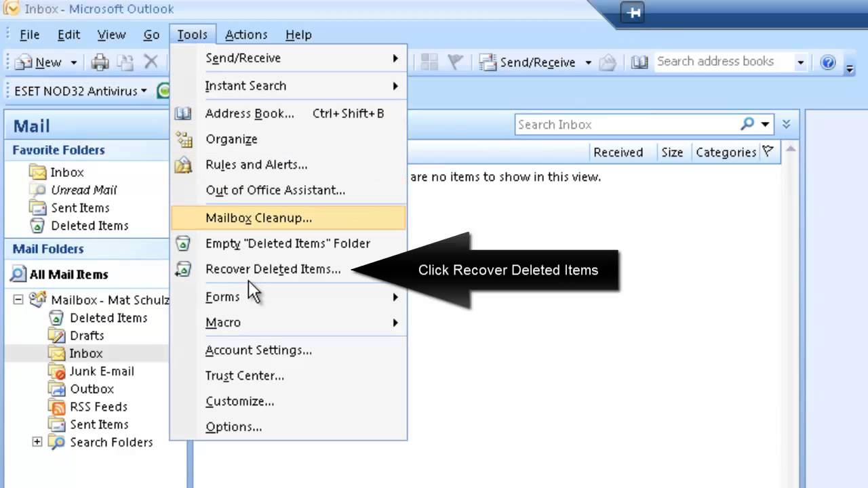The image size is (868, 488).
Task: Choose Account Settings from Tools menu
Action: coord(289,350)
